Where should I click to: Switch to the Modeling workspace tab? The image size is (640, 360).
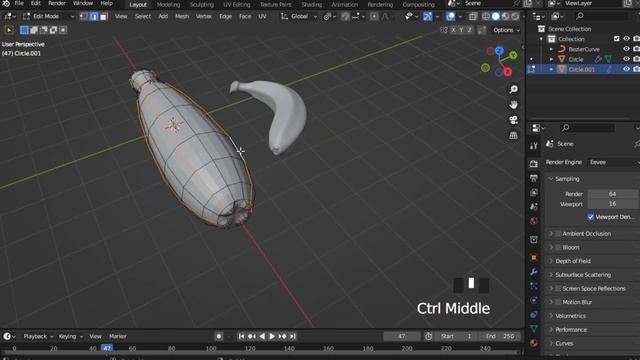coord(168,4)
